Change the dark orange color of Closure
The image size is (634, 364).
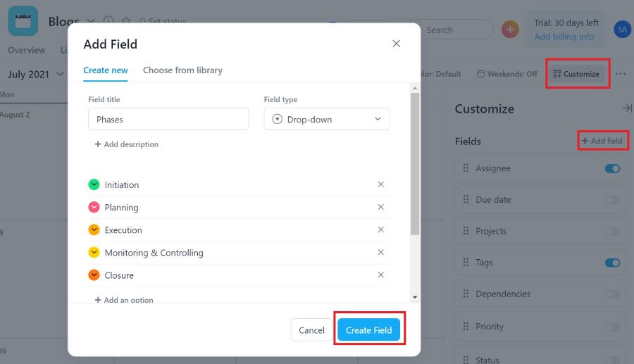pos(94,275)
